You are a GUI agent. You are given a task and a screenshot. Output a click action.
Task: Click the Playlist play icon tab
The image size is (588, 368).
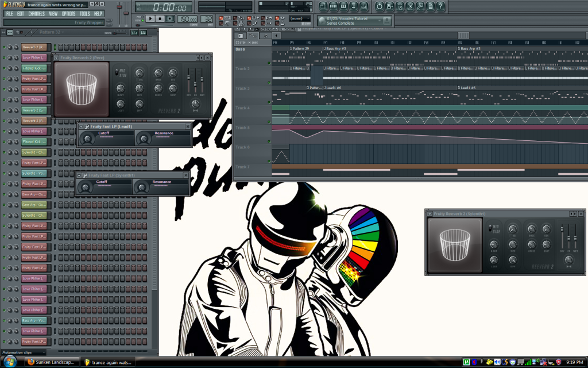coord(241,36)
